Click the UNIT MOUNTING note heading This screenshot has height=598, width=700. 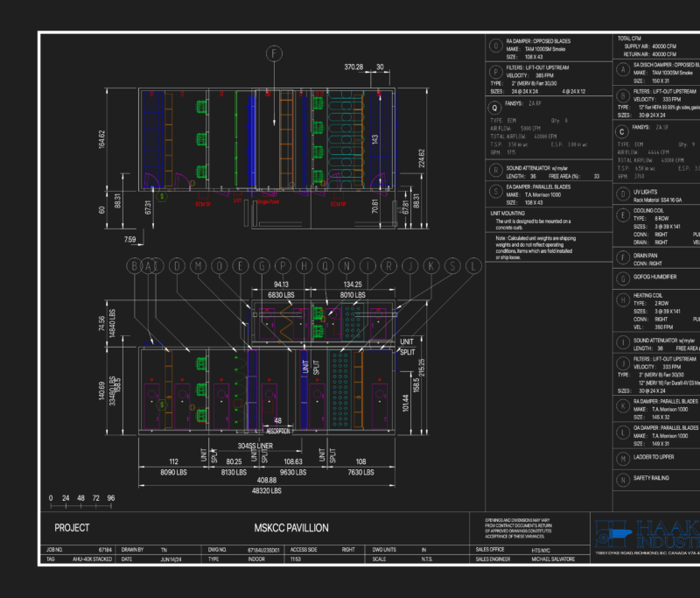507,214
